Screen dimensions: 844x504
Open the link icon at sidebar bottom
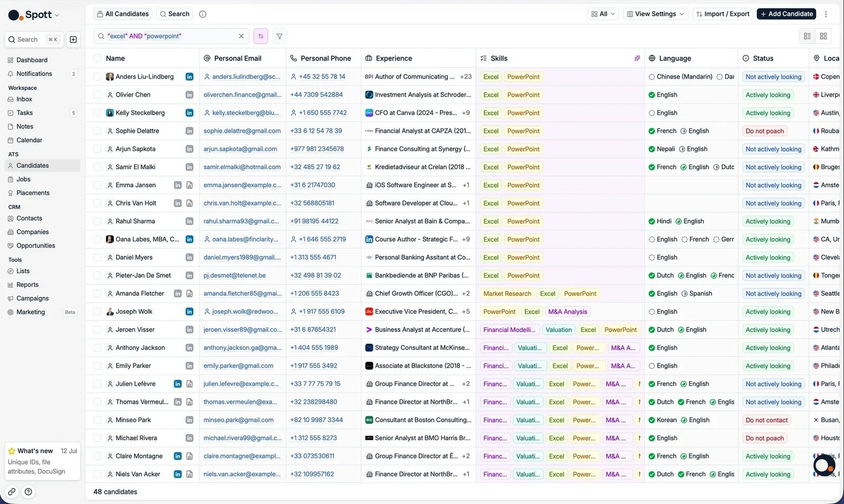(x=12, y=492)
